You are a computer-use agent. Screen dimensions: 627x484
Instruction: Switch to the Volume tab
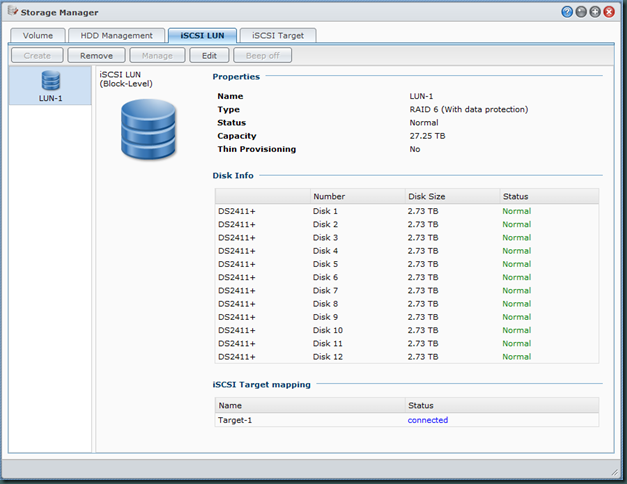point(38,35)
